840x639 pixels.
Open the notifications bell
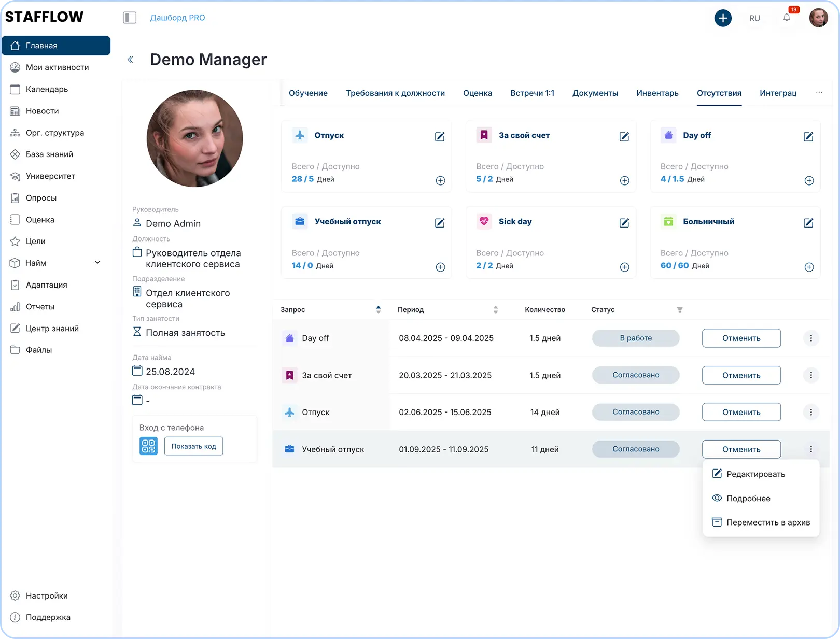787,18
